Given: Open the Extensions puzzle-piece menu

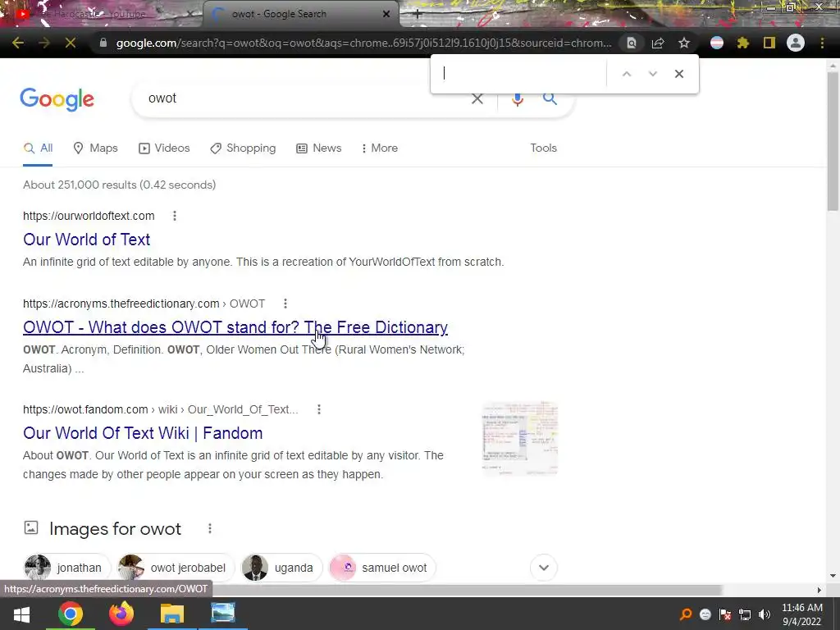Looking at the screenshot, I should coord(743,43).
